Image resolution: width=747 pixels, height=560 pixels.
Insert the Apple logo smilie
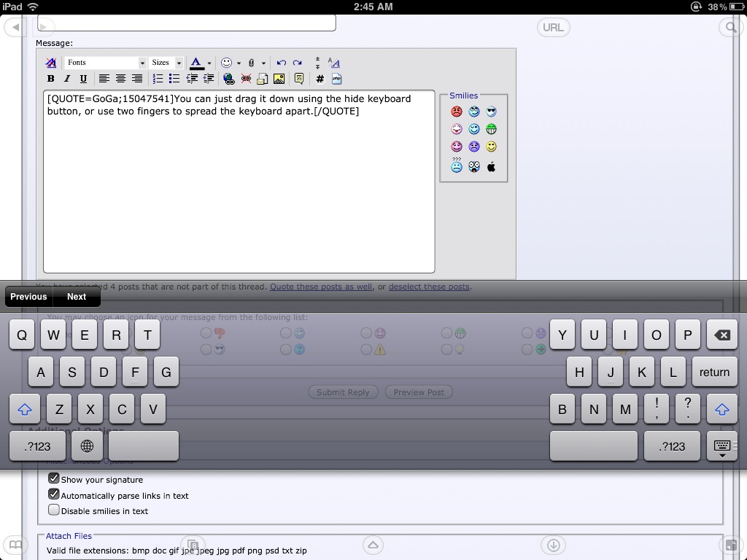pos(491,167)
